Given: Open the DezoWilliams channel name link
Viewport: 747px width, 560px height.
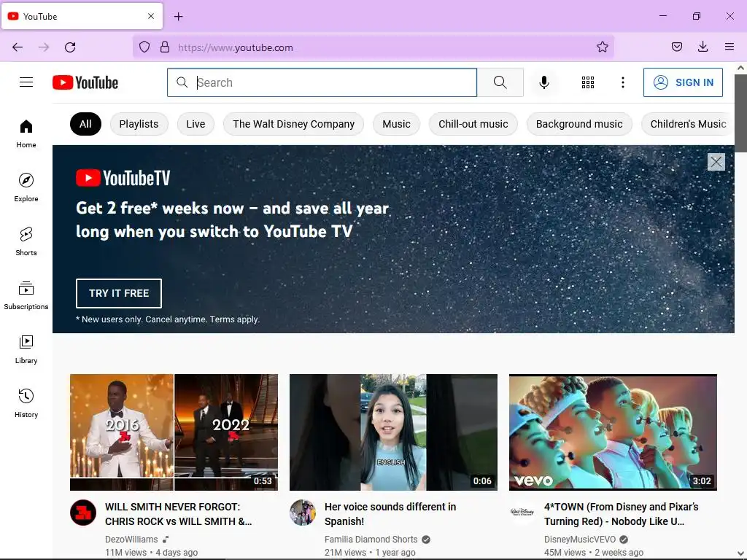Looking at the screenshot, I should click(131, 540).
